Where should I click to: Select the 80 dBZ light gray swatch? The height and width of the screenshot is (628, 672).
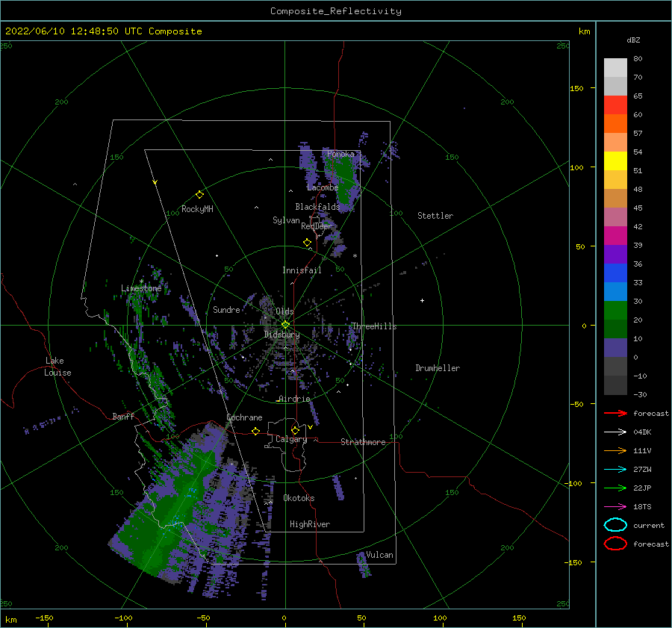615,67
